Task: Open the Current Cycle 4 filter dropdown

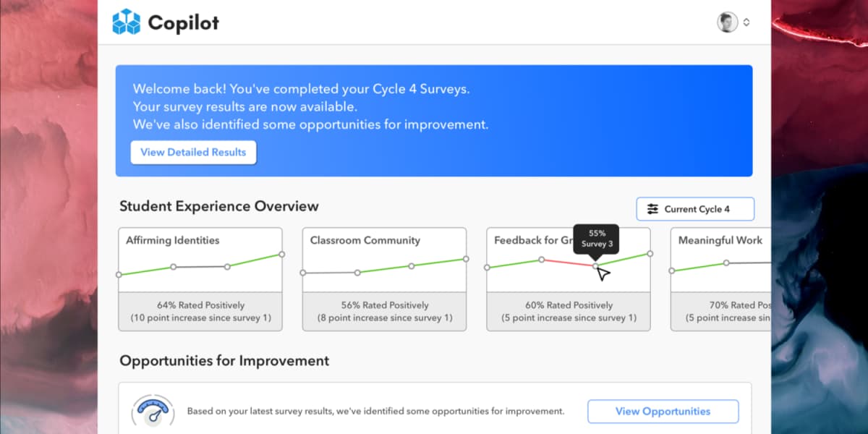Action: [695, 209]
